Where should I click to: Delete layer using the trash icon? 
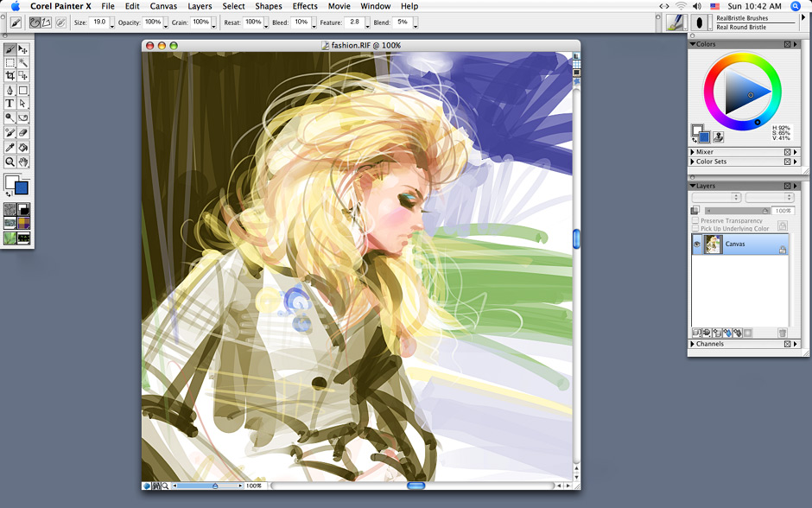(783, 333)
